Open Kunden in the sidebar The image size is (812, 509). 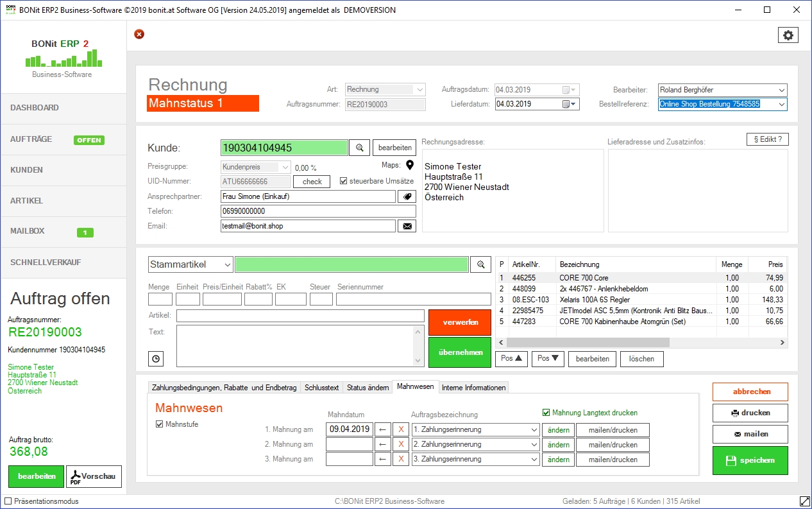coord(63,170)
